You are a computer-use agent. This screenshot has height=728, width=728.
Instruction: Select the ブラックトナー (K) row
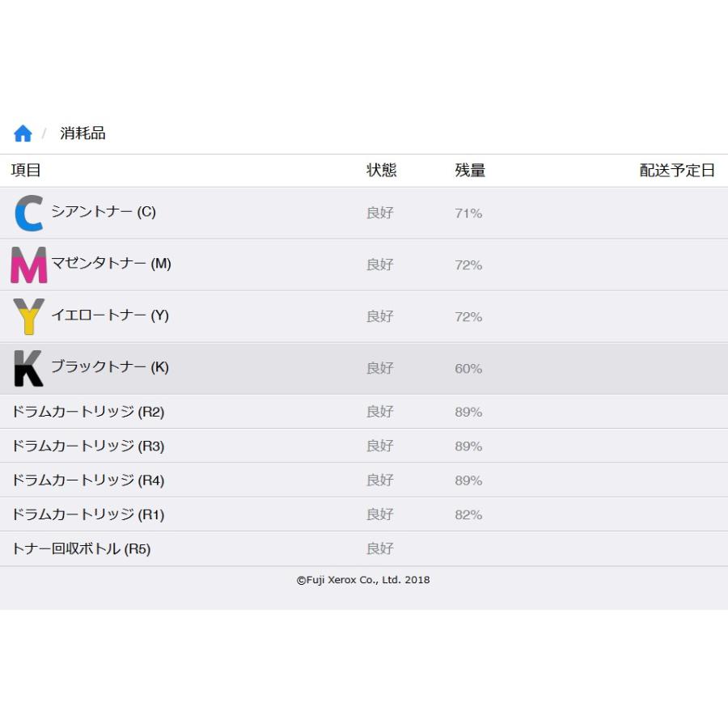(108, 366)
